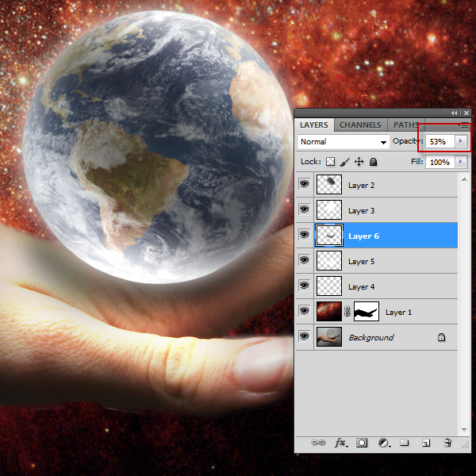Select the Layer 1 mask thumbnail
Screen dimensions: 476x476
[367, 311]
